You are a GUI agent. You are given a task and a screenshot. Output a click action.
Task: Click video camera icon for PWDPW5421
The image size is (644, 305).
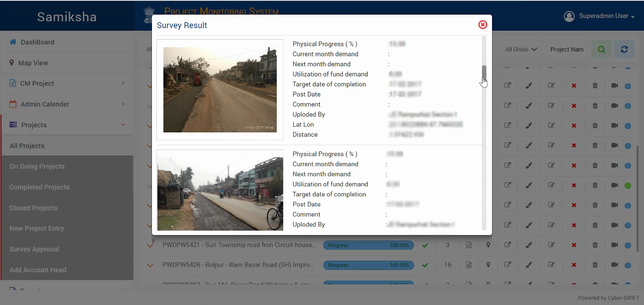pos(614,246)
